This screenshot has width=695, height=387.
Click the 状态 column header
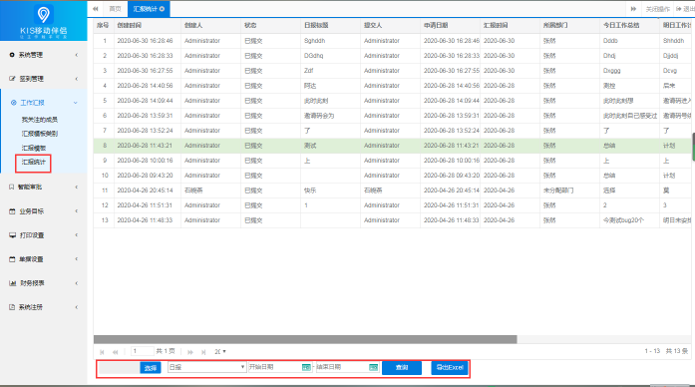point(250,26)
